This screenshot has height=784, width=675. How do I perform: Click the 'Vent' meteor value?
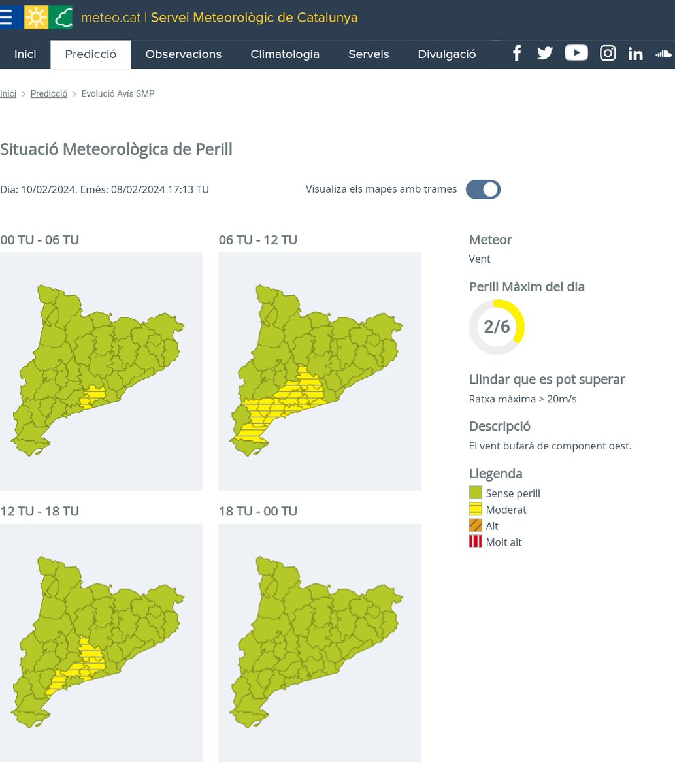[x=480, y=259]
